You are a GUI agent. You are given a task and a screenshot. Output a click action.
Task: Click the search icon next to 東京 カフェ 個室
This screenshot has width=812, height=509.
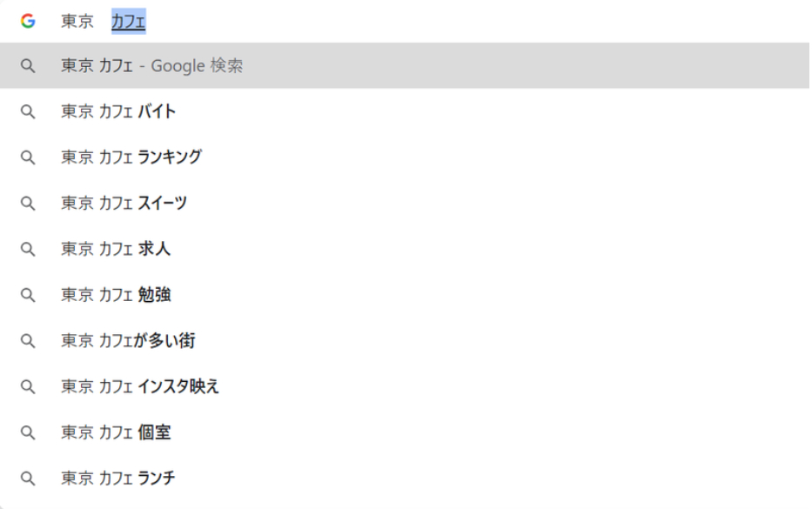click(x=27, y=432)
